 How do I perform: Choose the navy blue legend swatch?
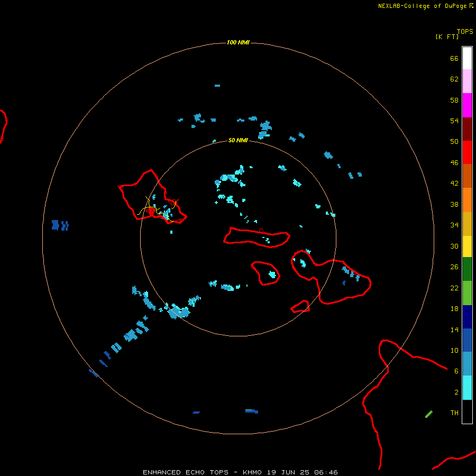coord(467,317)
